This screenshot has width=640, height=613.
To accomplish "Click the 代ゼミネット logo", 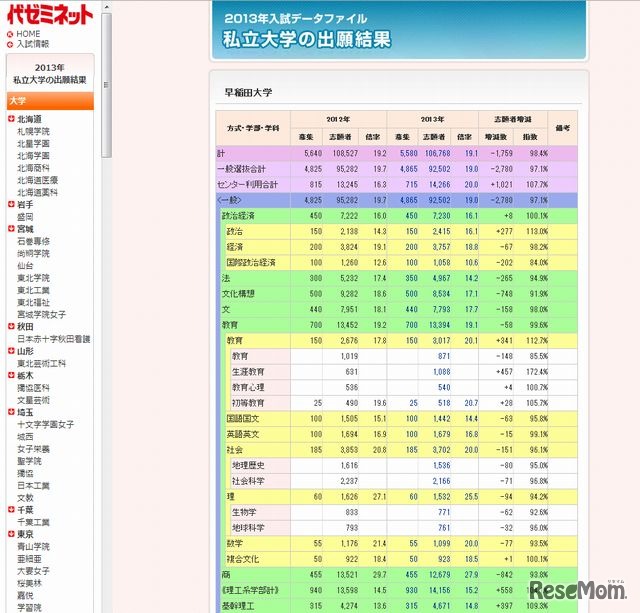I will 50,15.
